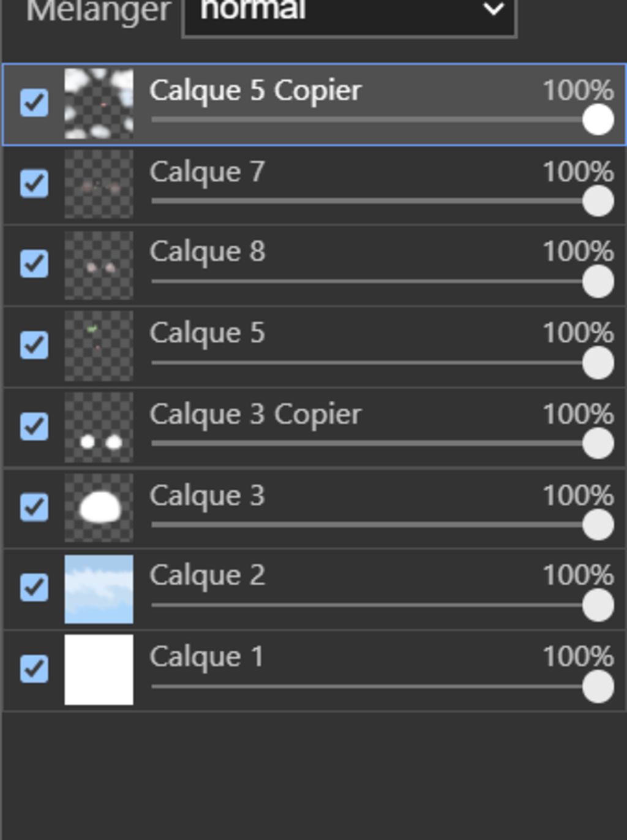Viewport: 627px width, 840px height.
Task: Disable the Calque 2 sky layer
Action: coord(34,587)
